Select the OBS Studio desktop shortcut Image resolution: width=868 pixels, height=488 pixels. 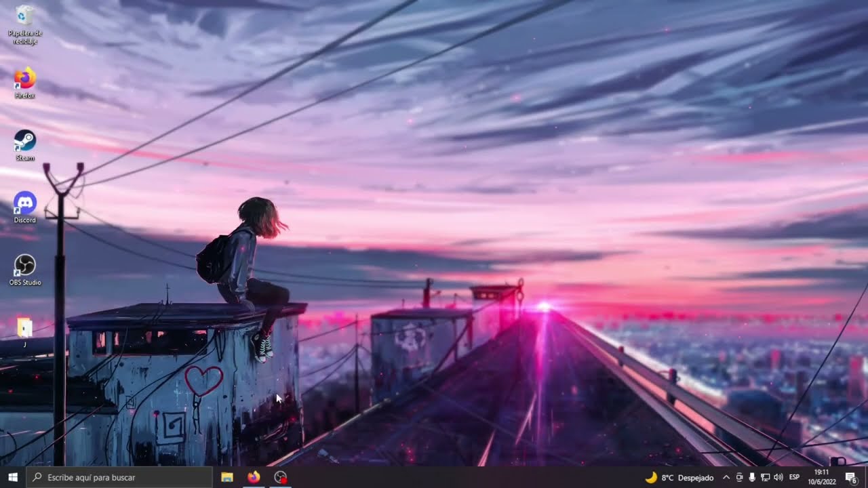pyautogui.click(x=25, y=270)
